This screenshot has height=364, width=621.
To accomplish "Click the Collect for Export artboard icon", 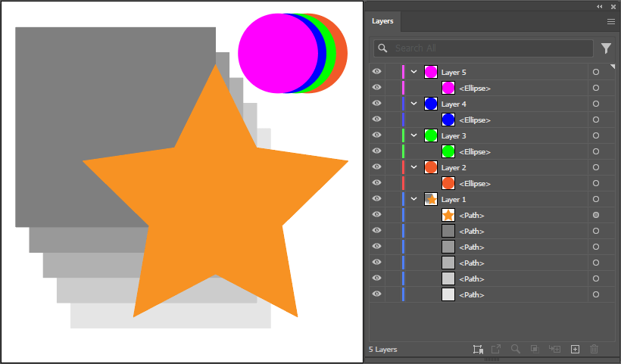I will (x=478, y=349).
